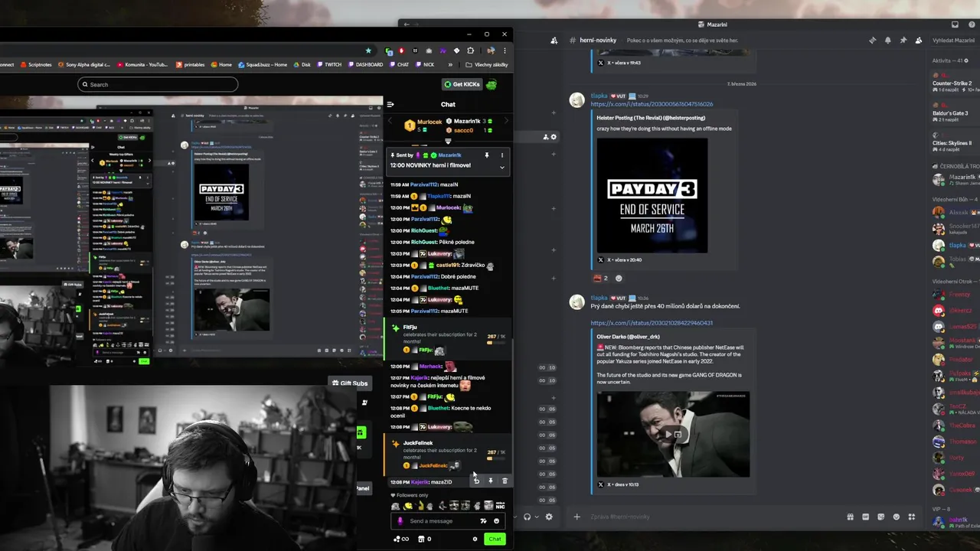Click green Kick user avatar beside Get KICKs
980x551 pixels.
(x=492, y=84)
